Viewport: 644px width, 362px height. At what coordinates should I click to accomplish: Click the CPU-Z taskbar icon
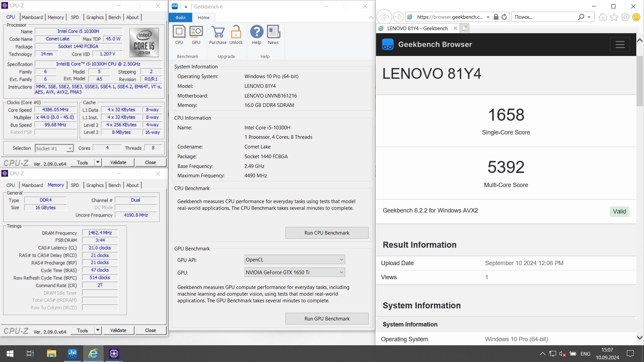coord(114,354)
